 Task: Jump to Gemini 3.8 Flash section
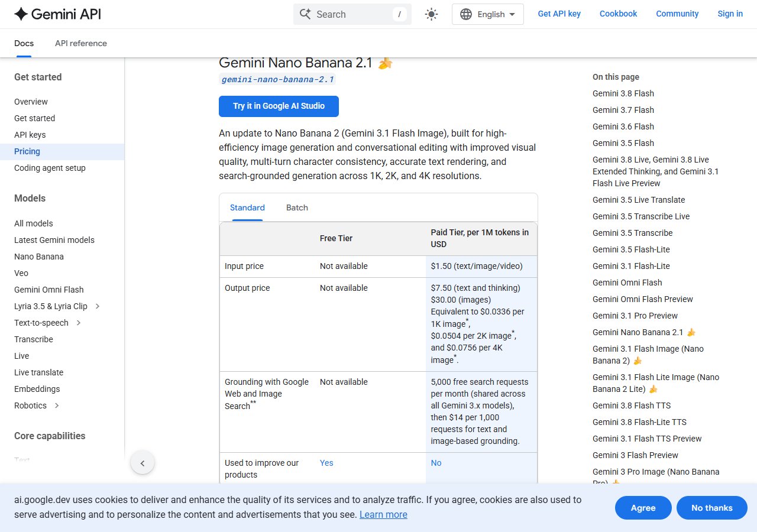pos(623,93)
